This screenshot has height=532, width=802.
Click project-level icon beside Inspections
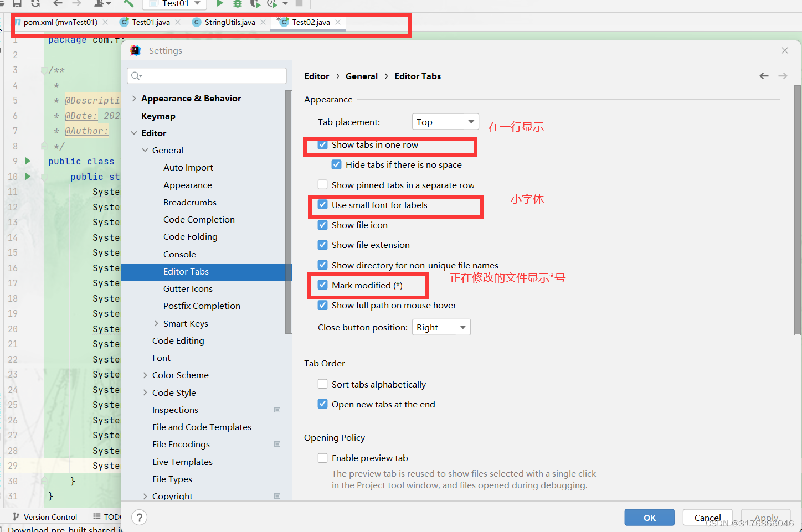tap(277, 410)
